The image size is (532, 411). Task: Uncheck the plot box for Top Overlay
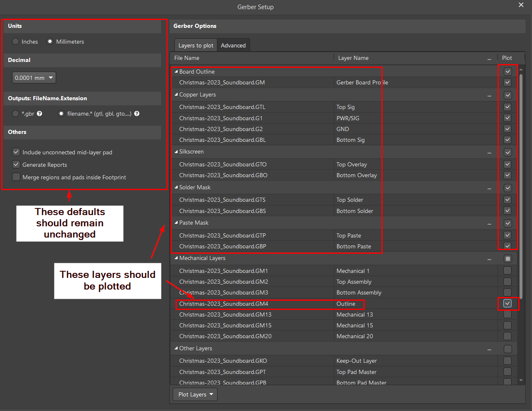[507, 164]
